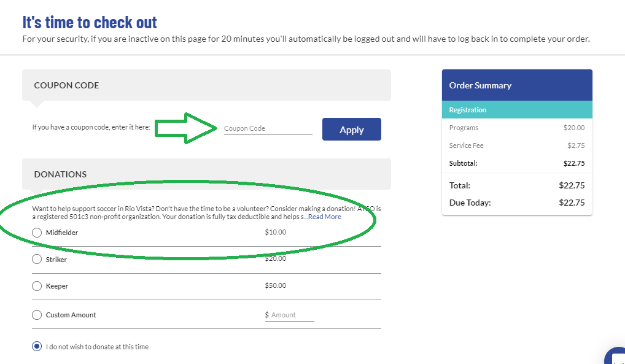Click into the custom donation Amount field

(292, 315)
